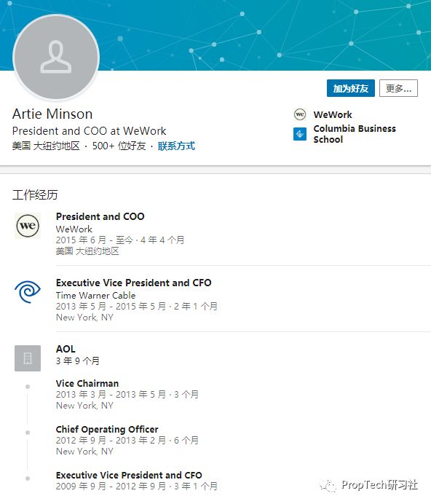Screen dimensions: 431x504
Task: Click AOL total duration 3 年 9 个月
Action: tap(77, 361)
